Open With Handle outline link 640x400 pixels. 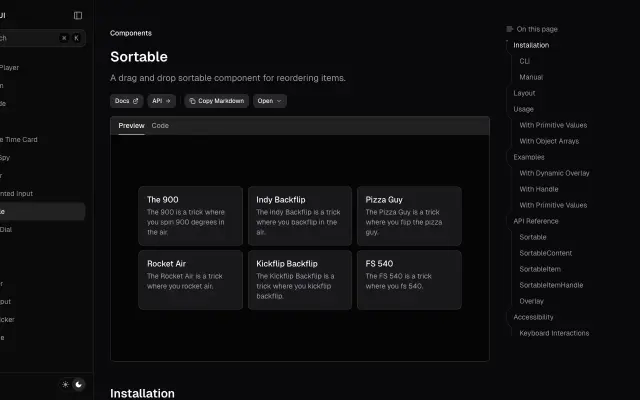pos(539,189)
